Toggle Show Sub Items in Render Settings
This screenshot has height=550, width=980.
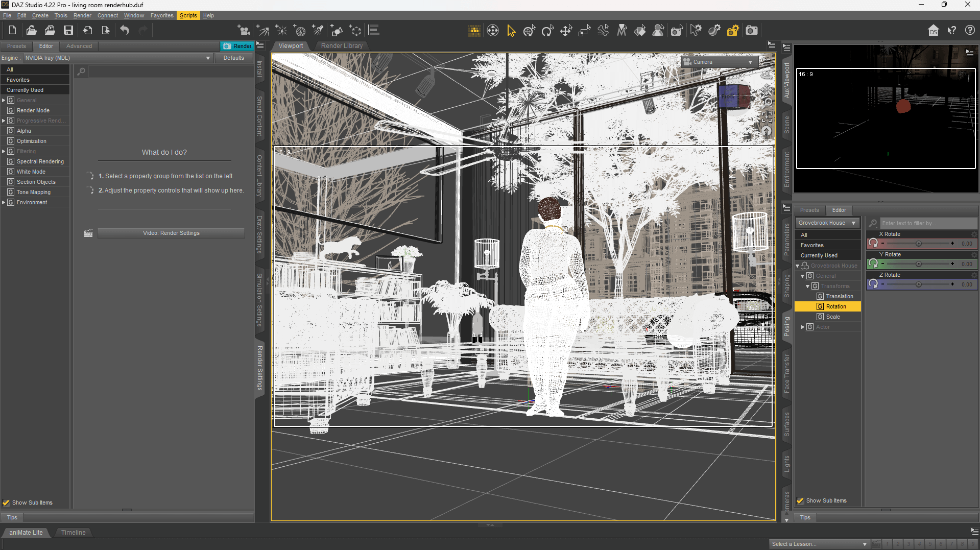point(6,503)
